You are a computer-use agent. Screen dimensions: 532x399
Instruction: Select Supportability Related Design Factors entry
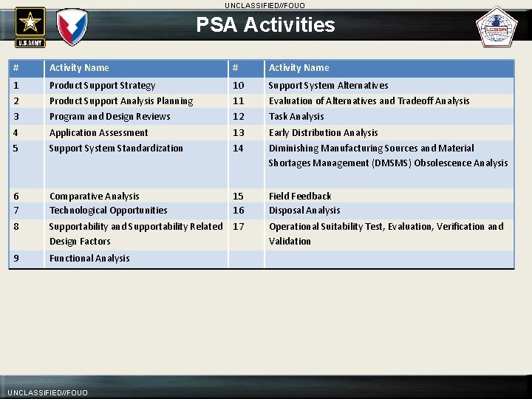pos(136,233)
